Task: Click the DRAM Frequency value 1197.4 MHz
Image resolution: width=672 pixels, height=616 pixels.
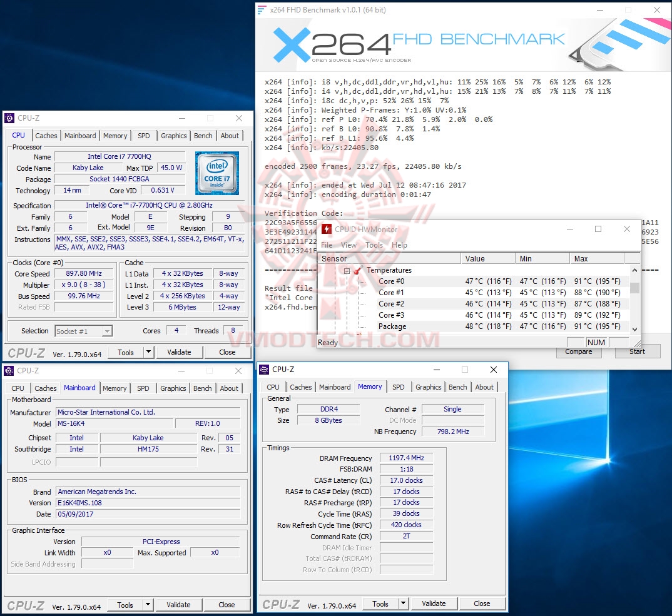Action: (406, 458)
